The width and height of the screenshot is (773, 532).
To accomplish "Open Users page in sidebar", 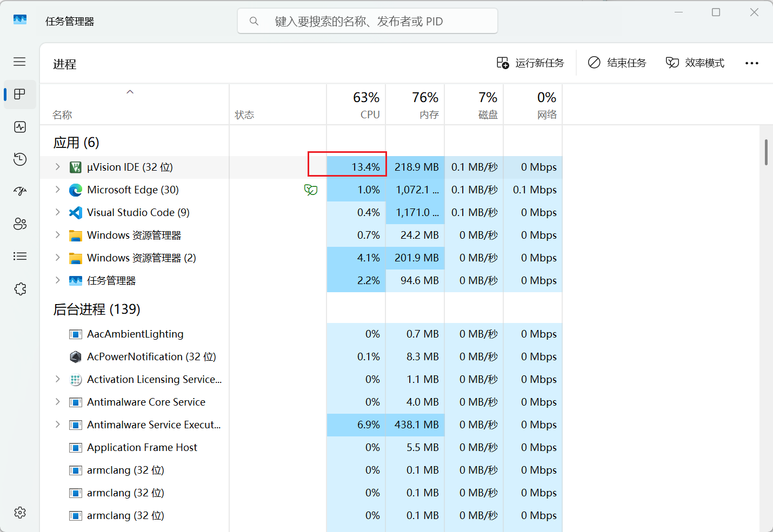I will 20,224.
